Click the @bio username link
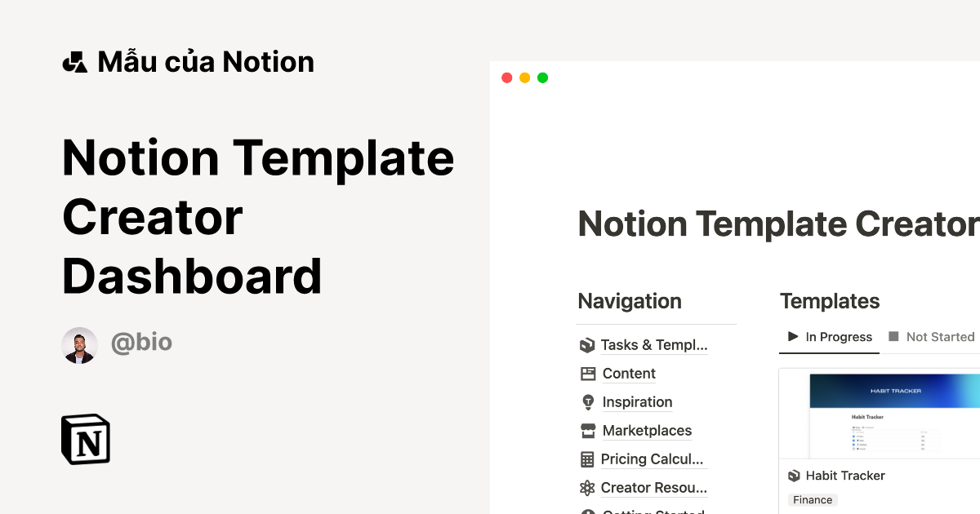980x514 pixels. click(141, 343)
